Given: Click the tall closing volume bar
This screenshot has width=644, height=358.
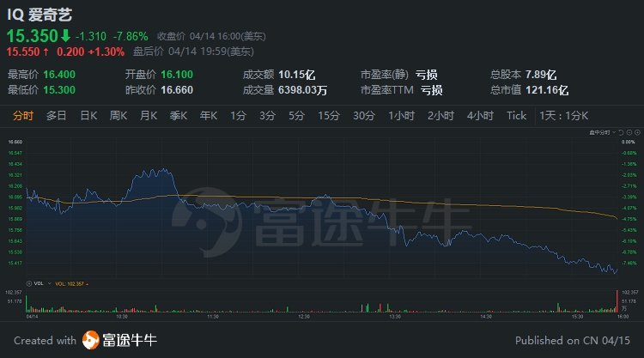Looking at the screenshot, I should point(617,301).
